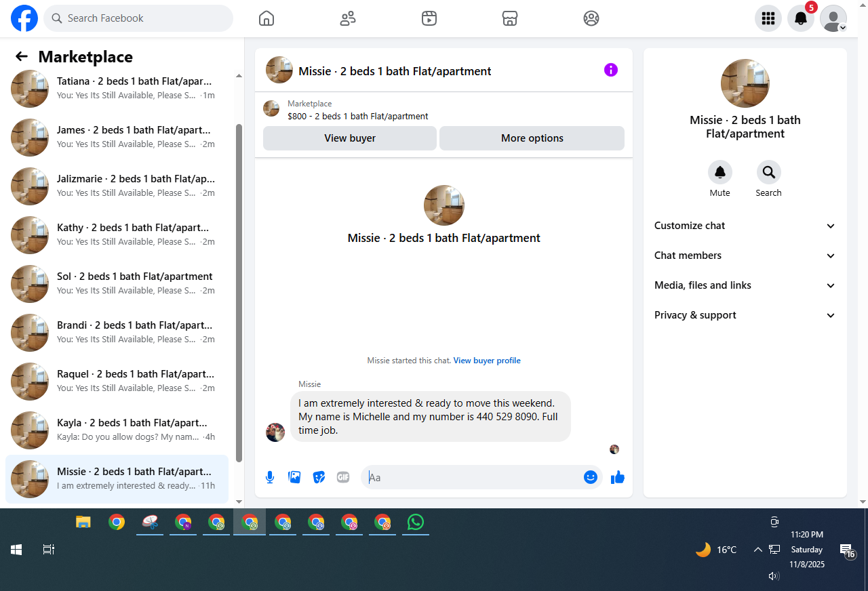Image resolution: width=868 pixels, height=591 pixels.
Task: Click the Mute bell icon in chat details
Action: click(x=720, y=172)
